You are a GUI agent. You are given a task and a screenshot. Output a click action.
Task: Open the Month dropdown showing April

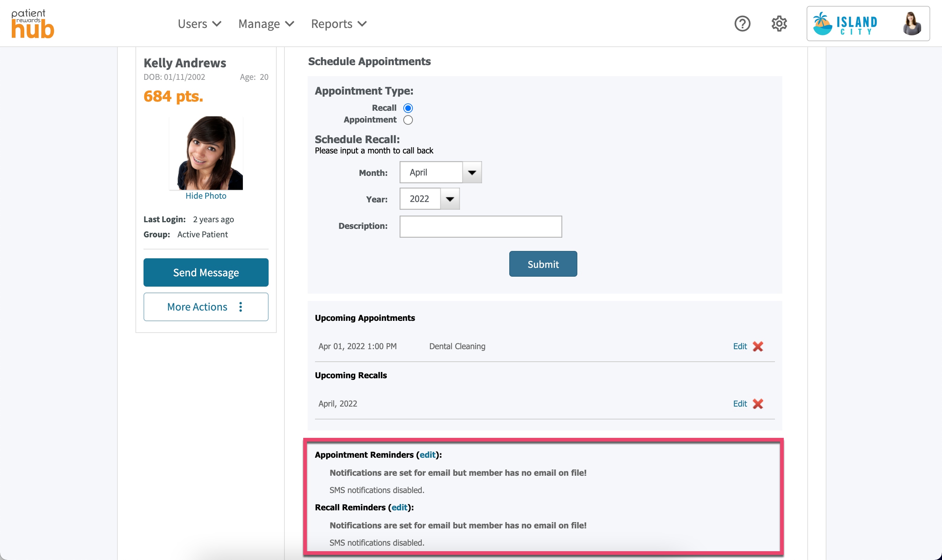click(440, 173)
